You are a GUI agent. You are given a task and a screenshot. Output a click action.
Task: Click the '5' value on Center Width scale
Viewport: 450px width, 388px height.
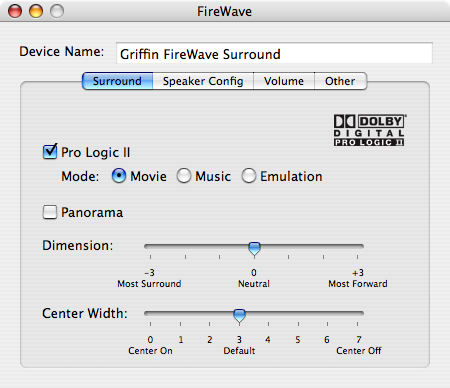pos(298,340)
